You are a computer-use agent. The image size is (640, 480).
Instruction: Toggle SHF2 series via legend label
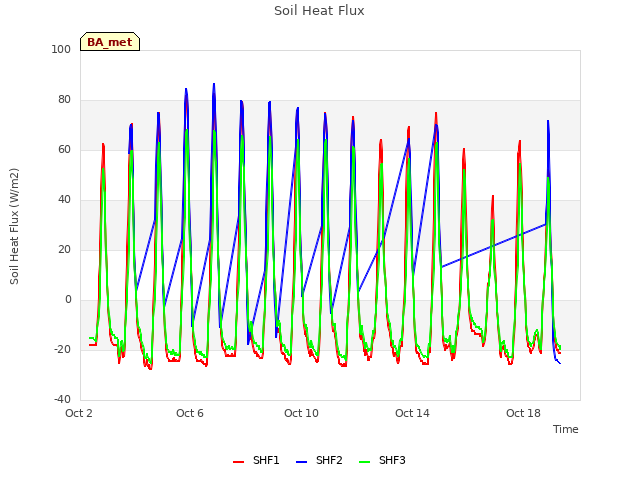click(329, 460)
